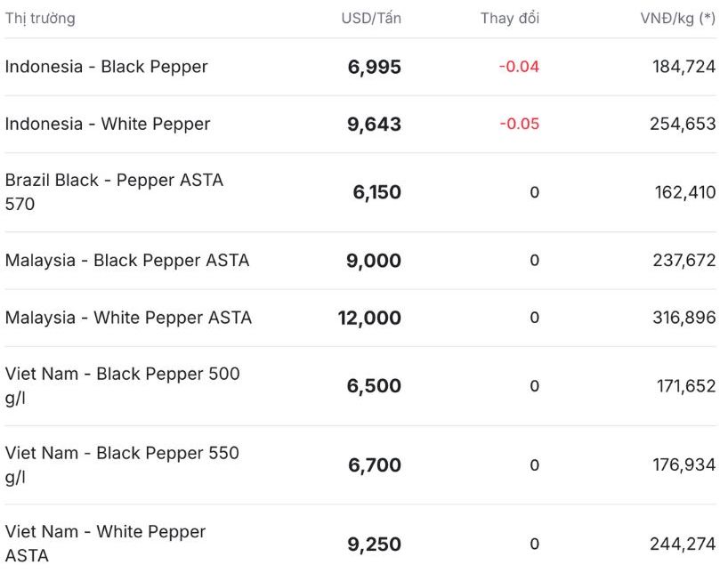Screen dimensions: 728x581
Task: Click the red -0.04 change value
Action: click(x=519, y=67)
